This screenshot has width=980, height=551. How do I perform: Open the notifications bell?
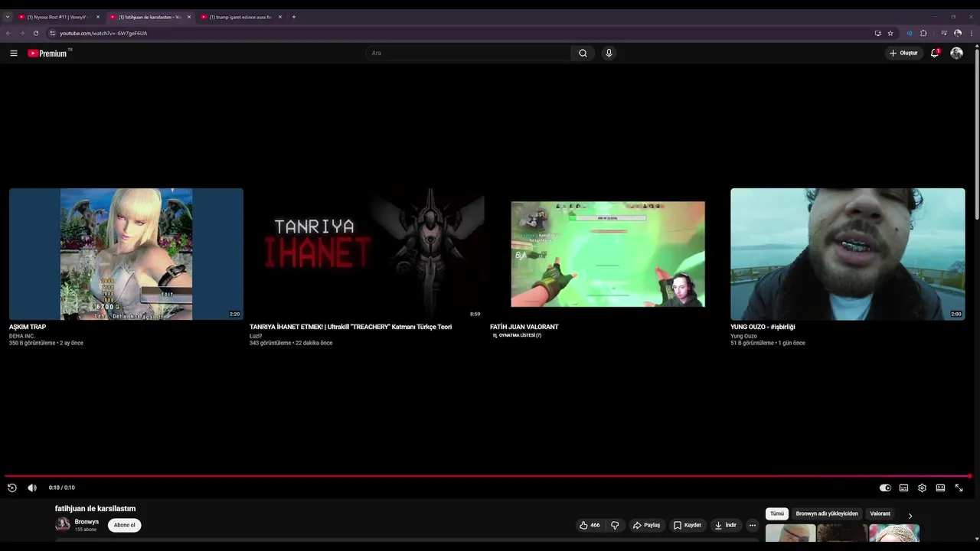(x=934, y=53)
